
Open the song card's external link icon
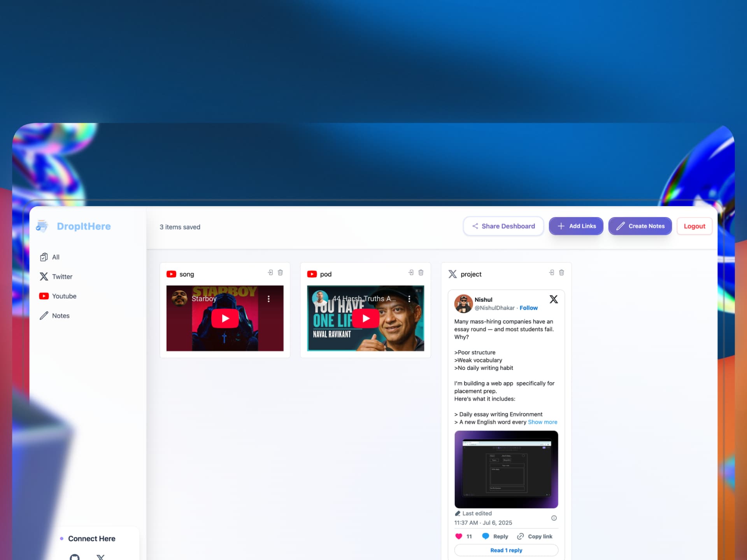point(270,273)
